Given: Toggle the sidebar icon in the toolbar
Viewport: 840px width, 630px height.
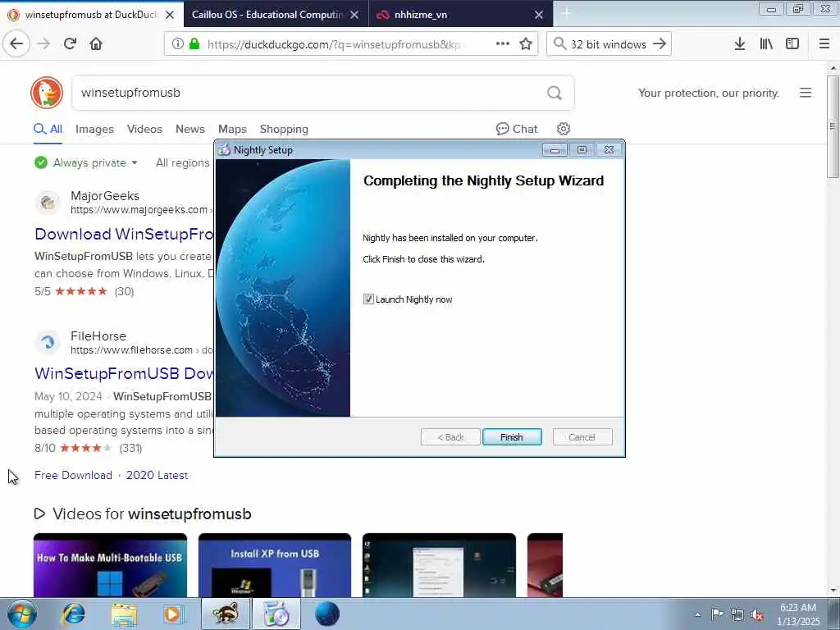Looking at the screenshot, I should point(792,44).
